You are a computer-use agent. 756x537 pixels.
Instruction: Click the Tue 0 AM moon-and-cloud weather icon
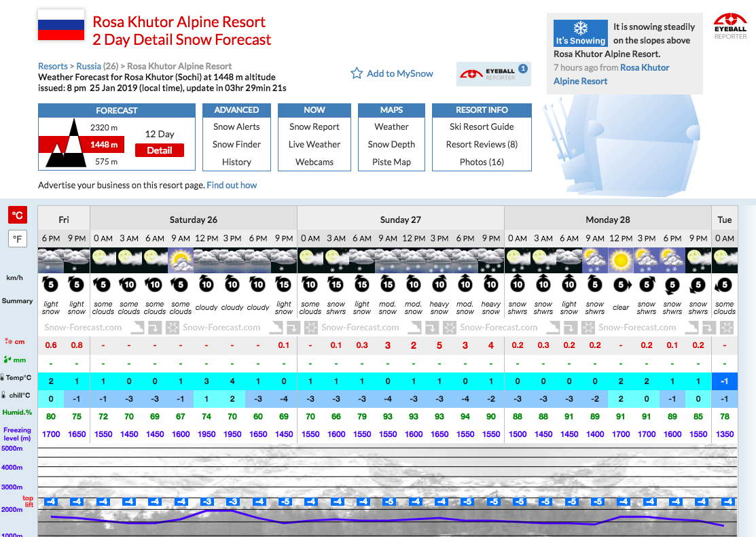(725, 260)
